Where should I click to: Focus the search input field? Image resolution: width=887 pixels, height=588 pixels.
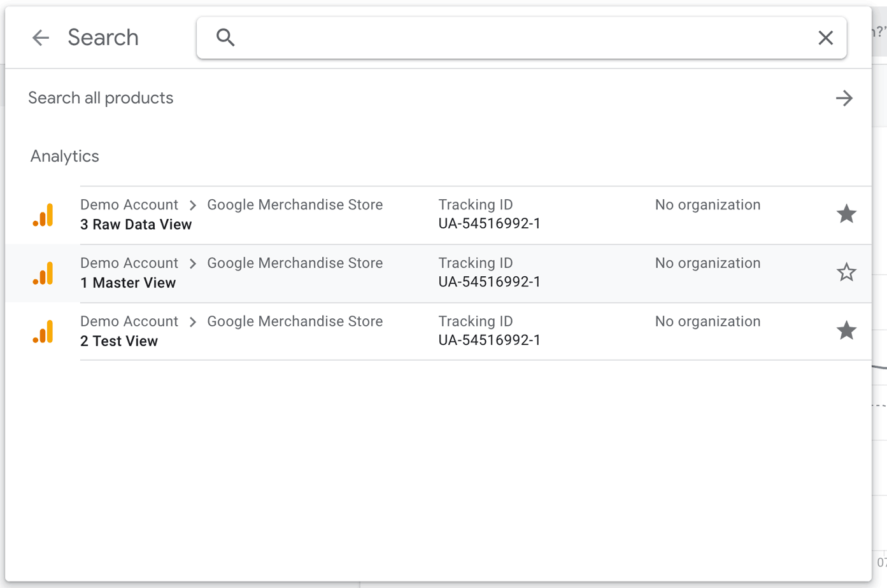[522, 38]
